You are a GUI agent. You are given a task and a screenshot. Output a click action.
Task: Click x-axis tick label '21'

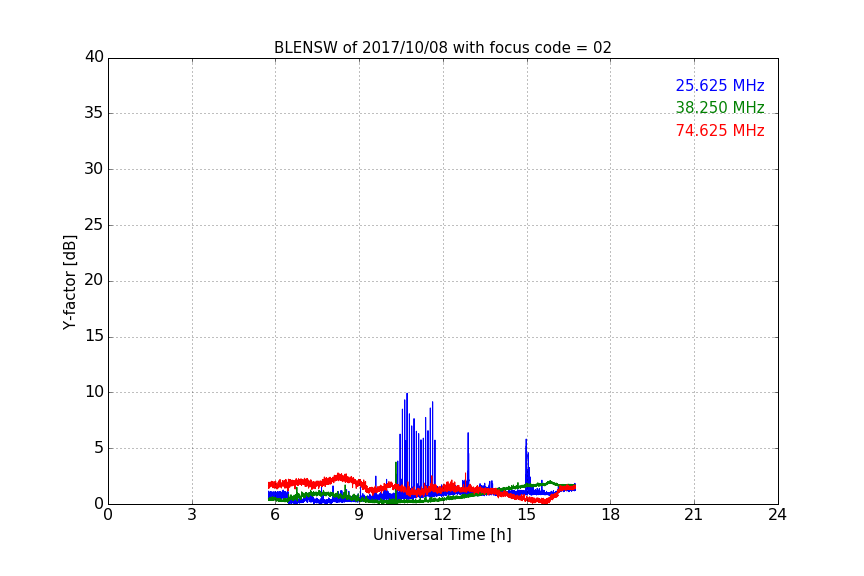pos(694,515)
